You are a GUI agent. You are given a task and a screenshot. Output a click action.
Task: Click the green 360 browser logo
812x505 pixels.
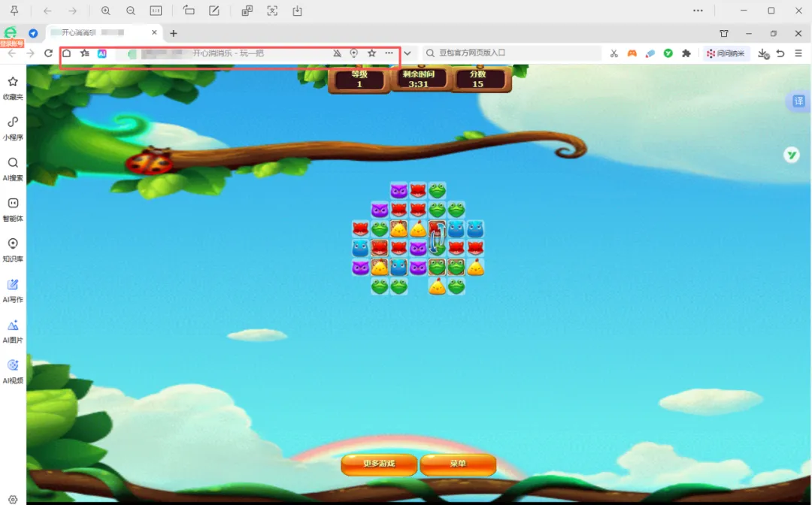[x=10, y=32]
